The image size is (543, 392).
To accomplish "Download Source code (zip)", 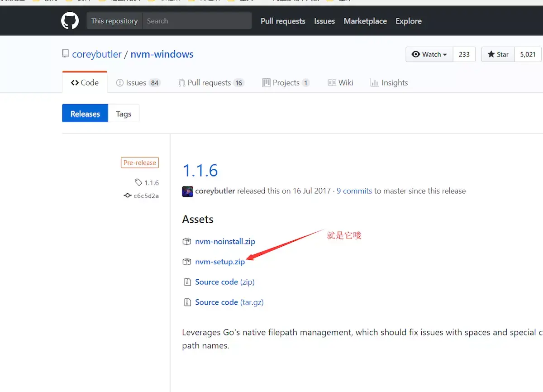I will point(225,282).
